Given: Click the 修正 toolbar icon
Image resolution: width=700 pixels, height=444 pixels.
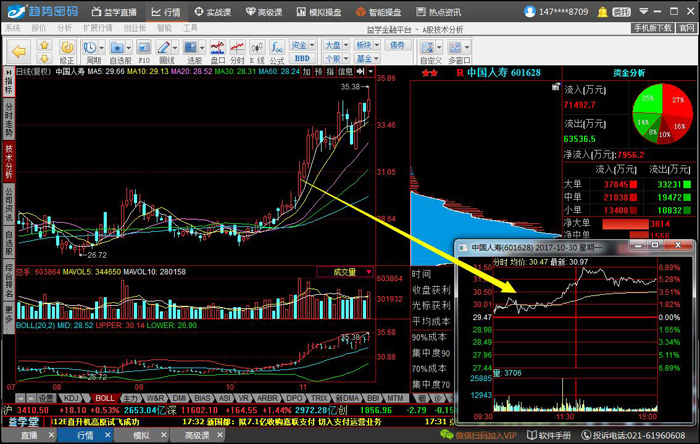Looking at the screenshot, I should (67, 51).
